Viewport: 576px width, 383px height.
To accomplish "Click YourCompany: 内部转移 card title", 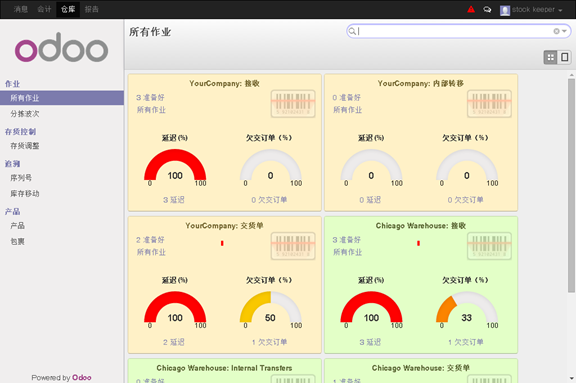I will coord(421,83).
